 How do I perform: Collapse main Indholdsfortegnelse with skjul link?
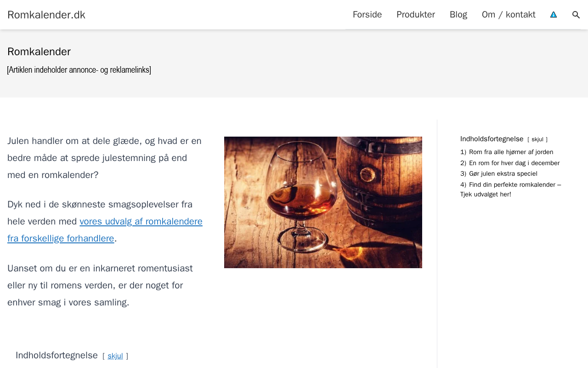115,356
